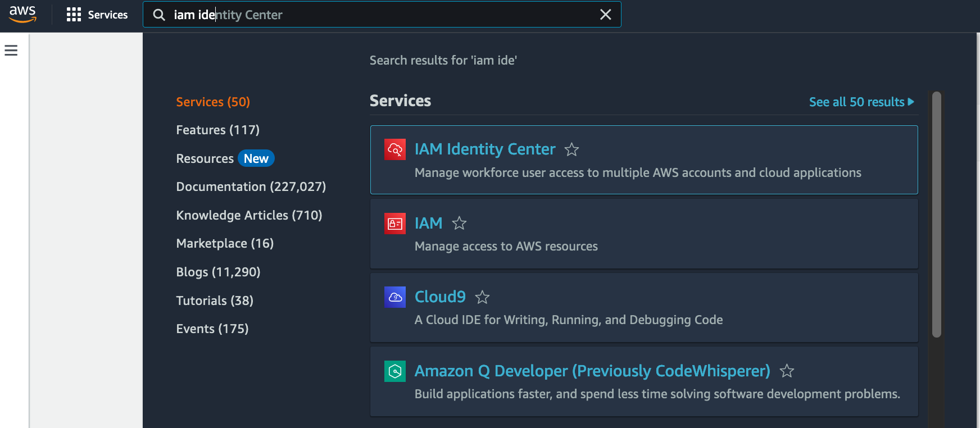The height and width of the screenshot is (428, 980).
Task: Click the arrow beside See all results
Action: click(911, 102)
